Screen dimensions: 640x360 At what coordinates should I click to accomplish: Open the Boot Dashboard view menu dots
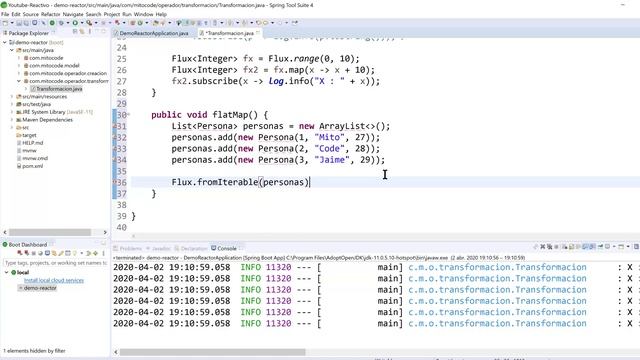tap(103, 253)
